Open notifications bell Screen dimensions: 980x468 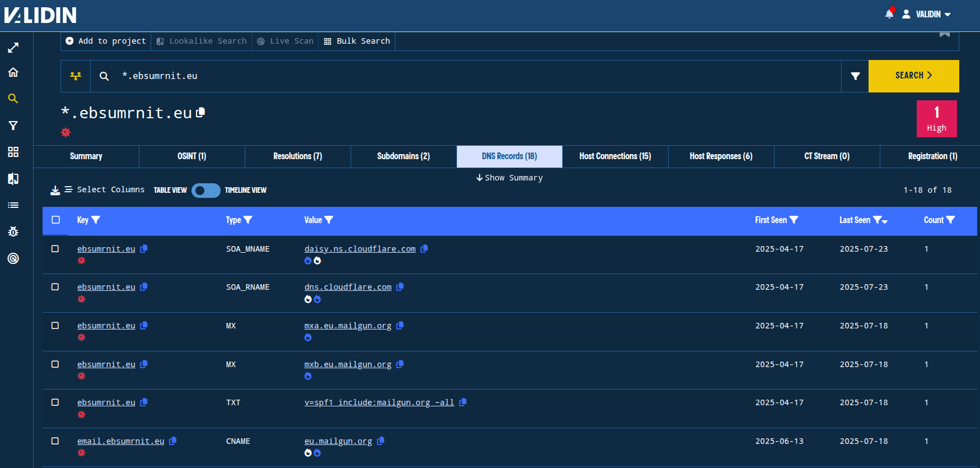889,14
